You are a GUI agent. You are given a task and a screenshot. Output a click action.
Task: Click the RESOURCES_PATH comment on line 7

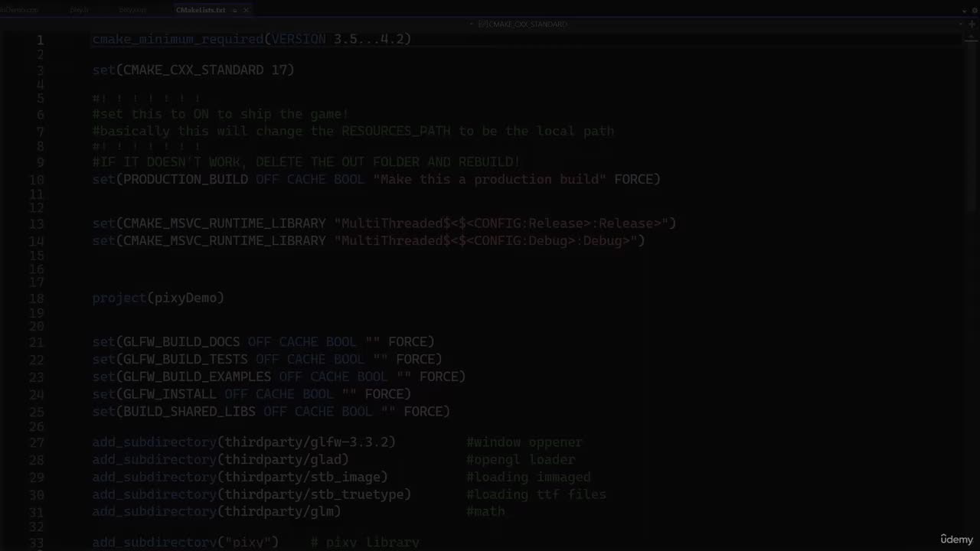point(353,131)
